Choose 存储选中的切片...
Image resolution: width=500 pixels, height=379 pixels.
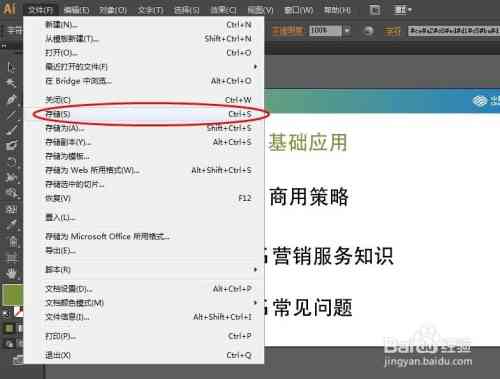point(144,184)
